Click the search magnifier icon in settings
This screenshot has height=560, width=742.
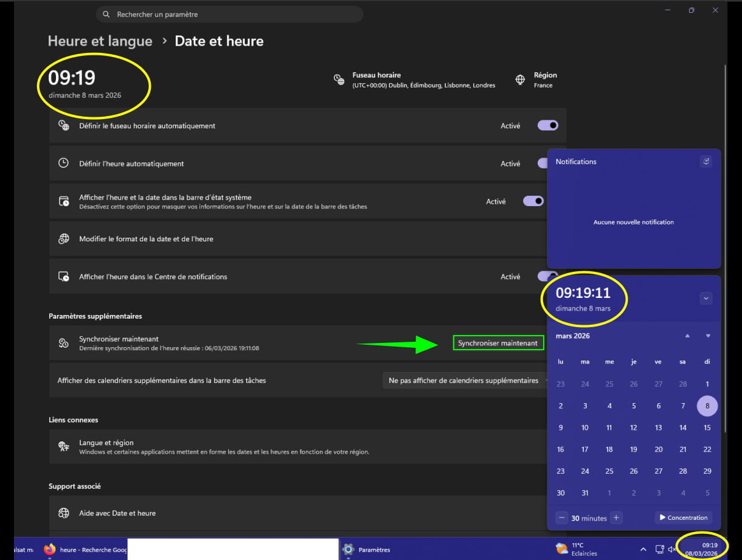[106, 15]
